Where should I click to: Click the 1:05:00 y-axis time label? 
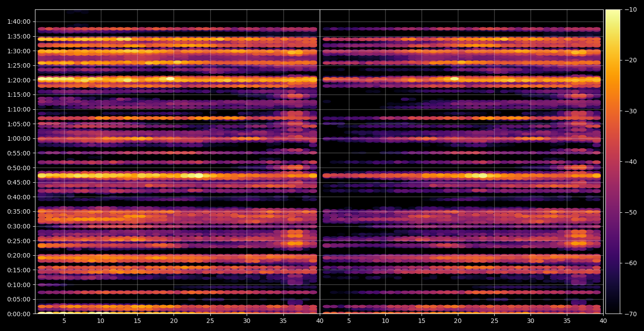19,124
